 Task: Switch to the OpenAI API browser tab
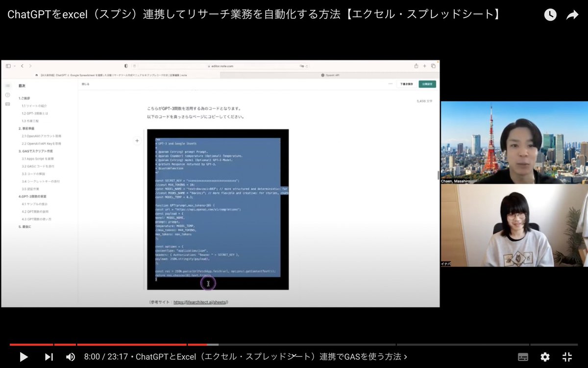click(x=330, y=75)
